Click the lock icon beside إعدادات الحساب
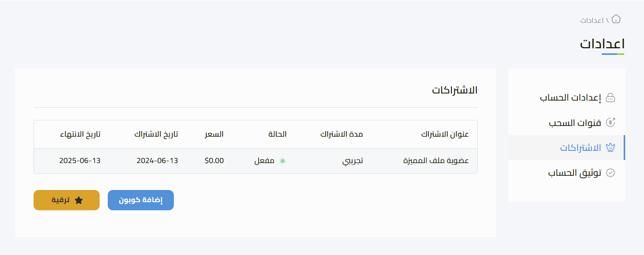 point(611,98)
